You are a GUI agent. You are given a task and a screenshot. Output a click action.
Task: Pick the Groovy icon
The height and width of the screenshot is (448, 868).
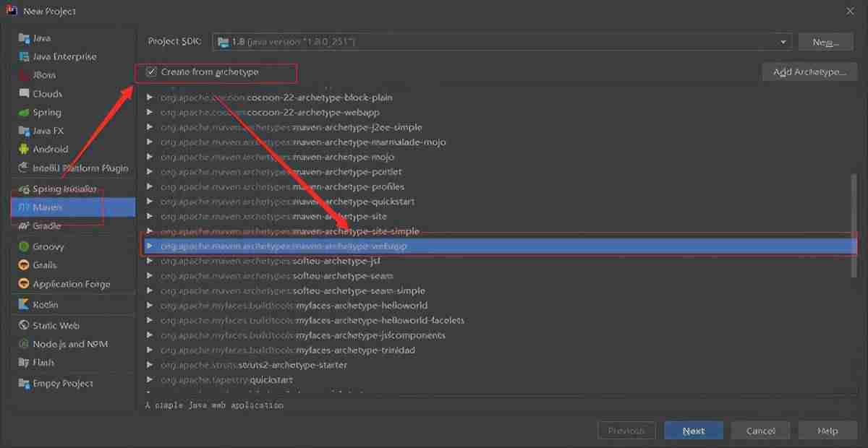pos(24,246)
